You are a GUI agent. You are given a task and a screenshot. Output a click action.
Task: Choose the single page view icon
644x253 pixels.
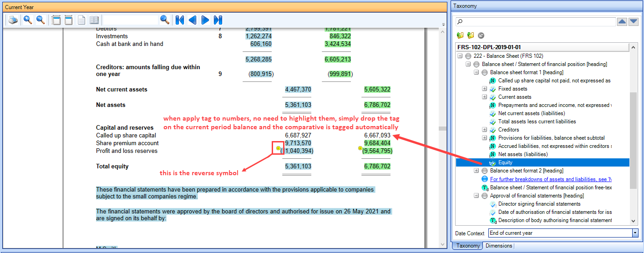click(x=81, y=20)
